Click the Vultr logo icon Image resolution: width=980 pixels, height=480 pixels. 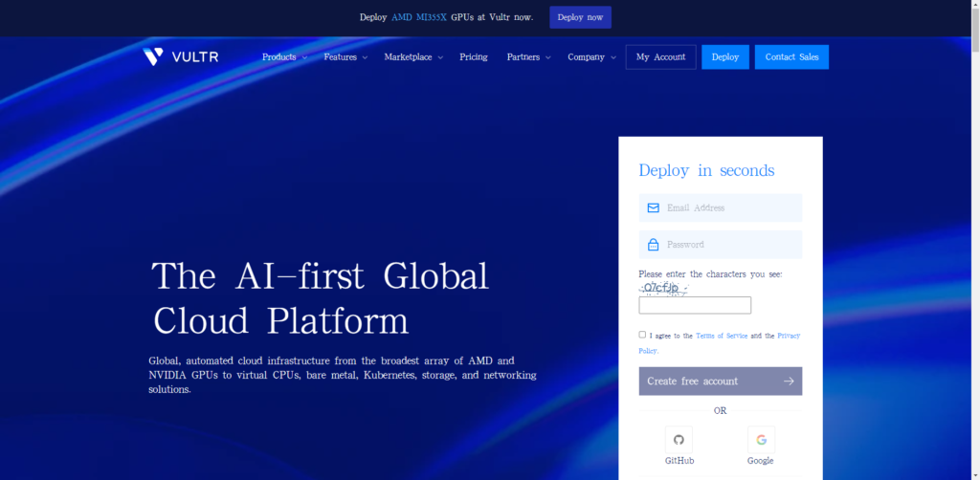point(153,57)
